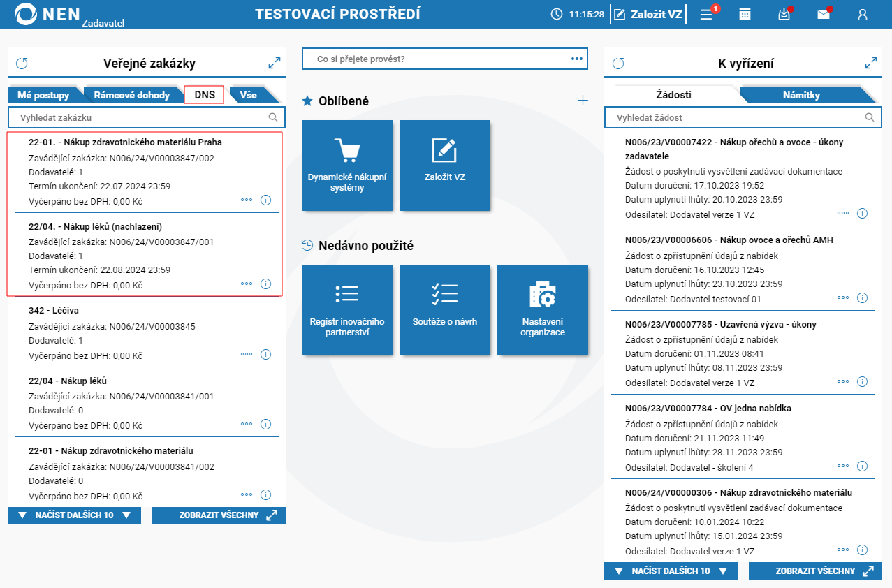The height and width of the screenshot is (588, 892).
Task: Maximize the K vyřízení panel
Action: pos(870,63)
